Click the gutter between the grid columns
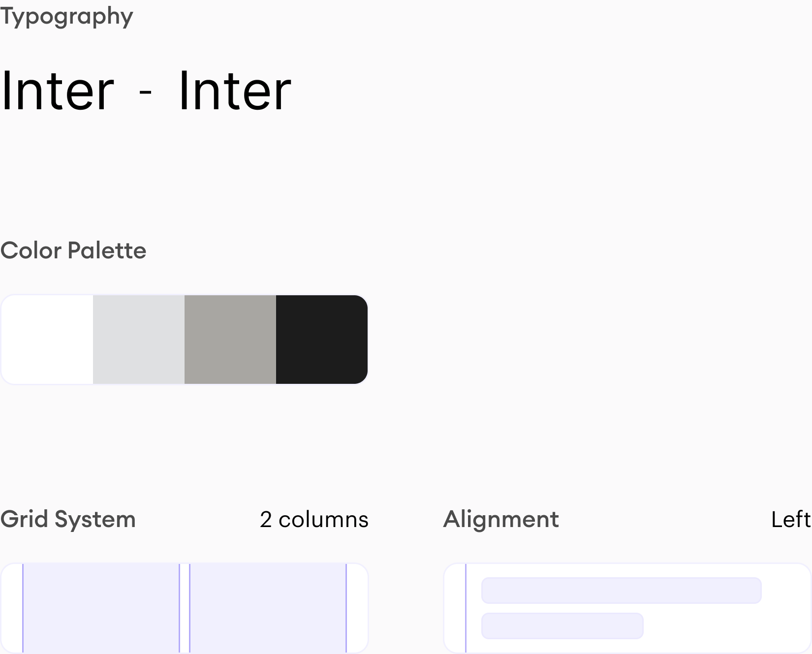 pos(185,608)
